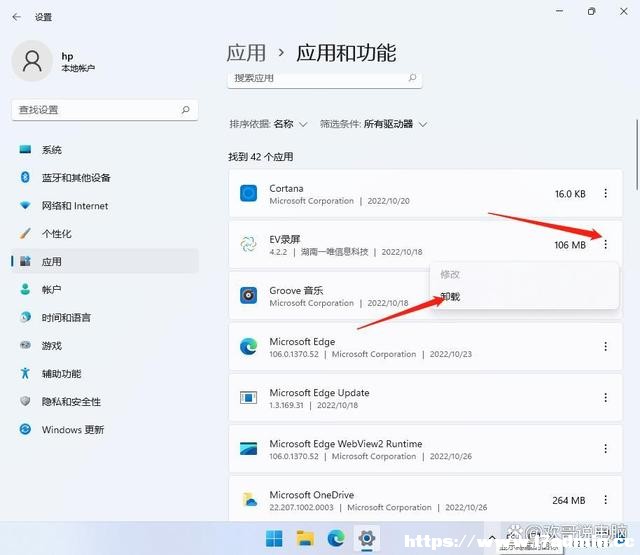Click the Cortana app icon

click(248, 193)
